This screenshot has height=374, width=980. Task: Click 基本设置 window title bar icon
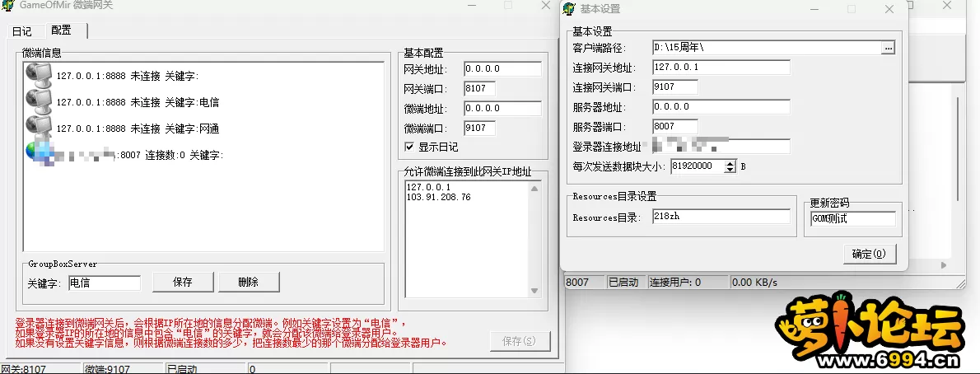(569, 9)
